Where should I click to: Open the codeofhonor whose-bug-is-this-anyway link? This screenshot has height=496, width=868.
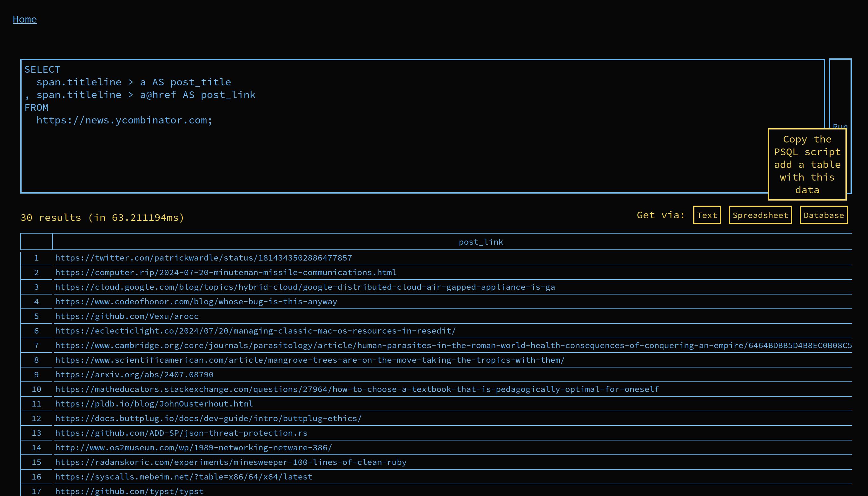196,302
